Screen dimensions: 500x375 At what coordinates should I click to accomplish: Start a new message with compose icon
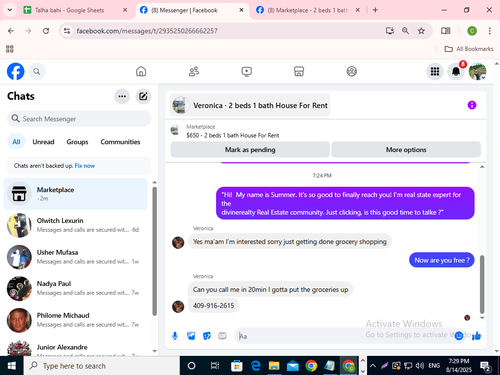[143, 96]
